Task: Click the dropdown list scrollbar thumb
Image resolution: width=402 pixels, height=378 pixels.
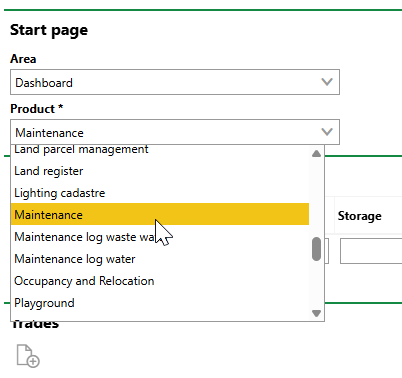Action: 316,249
